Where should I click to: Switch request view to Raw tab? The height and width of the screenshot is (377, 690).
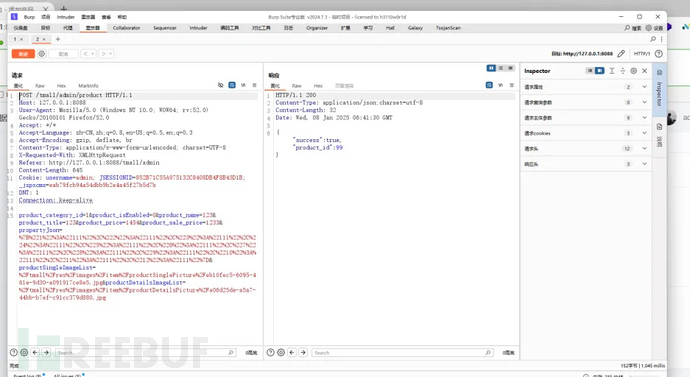40,86
